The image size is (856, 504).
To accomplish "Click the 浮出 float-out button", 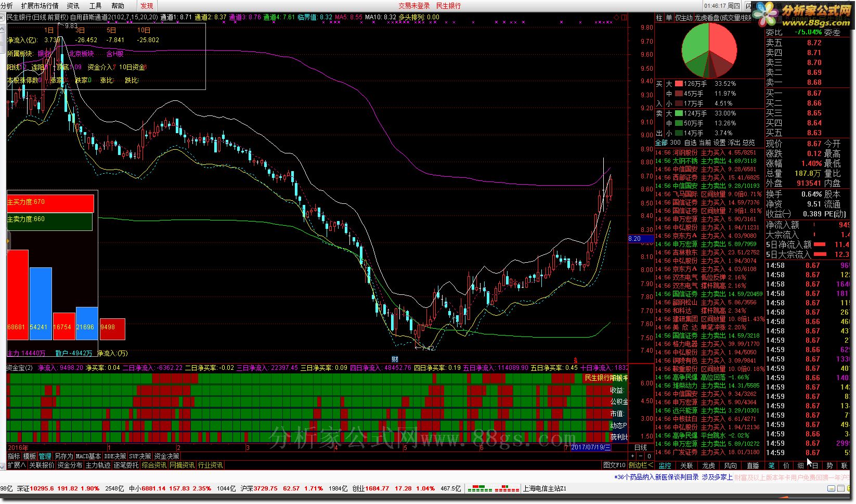I will click(734, 143).
